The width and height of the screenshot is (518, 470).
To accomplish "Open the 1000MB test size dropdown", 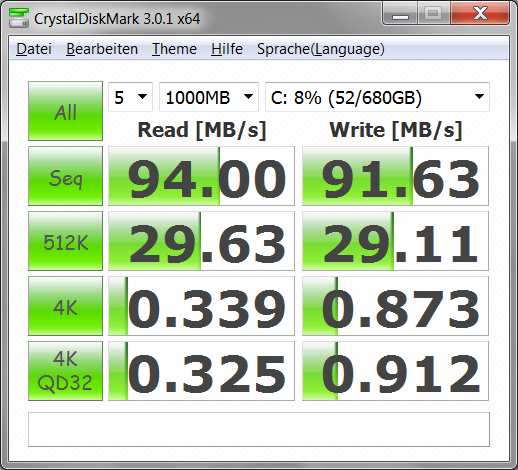I will tap(209, 97).
